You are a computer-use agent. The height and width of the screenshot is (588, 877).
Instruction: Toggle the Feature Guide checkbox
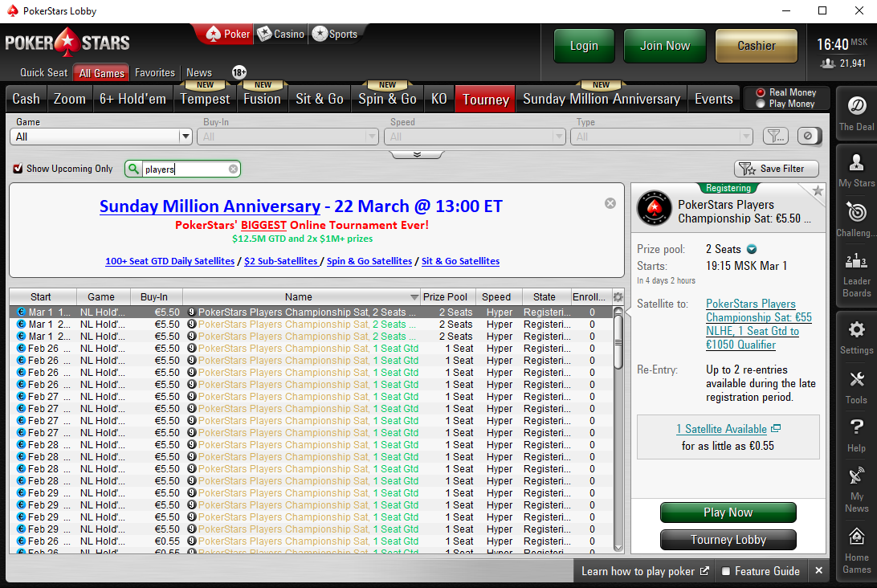click(x=726, y=571)
